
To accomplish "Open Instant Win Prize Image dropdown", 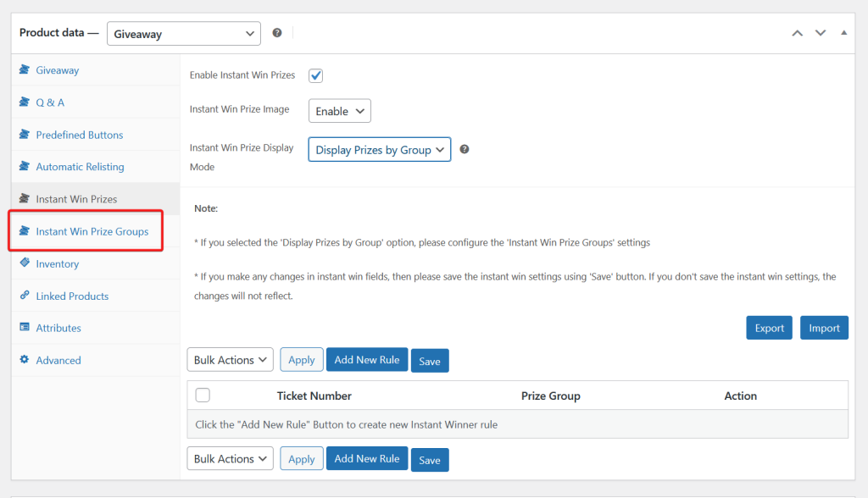I will tap(339, 111).
